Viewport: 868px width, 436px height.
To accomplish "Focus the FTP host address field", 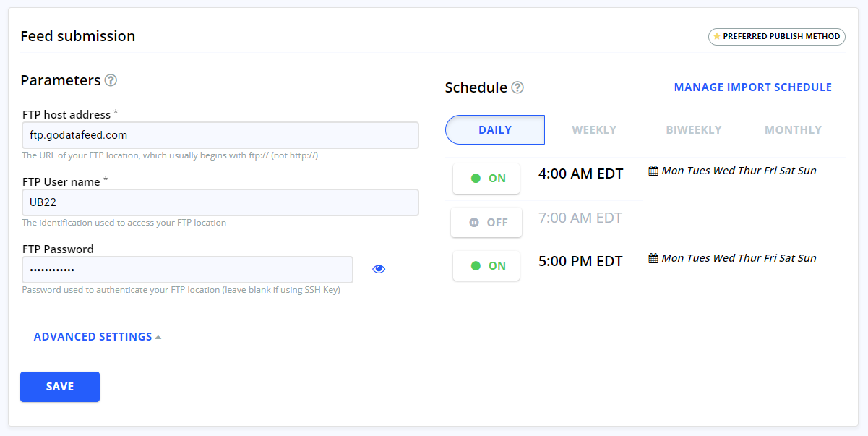I will coord(220,135).
